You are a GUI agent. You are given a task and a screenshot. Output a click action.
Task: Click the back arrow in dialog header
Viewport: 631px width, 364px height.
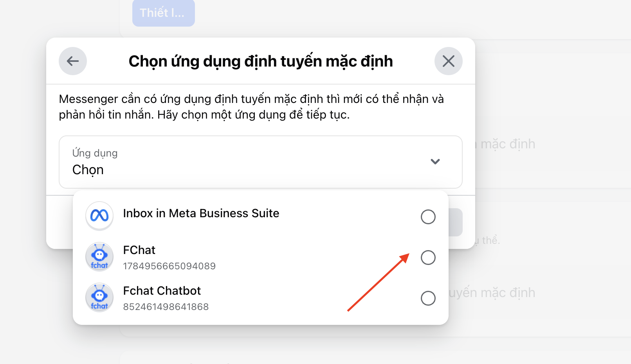coord(73,61)
